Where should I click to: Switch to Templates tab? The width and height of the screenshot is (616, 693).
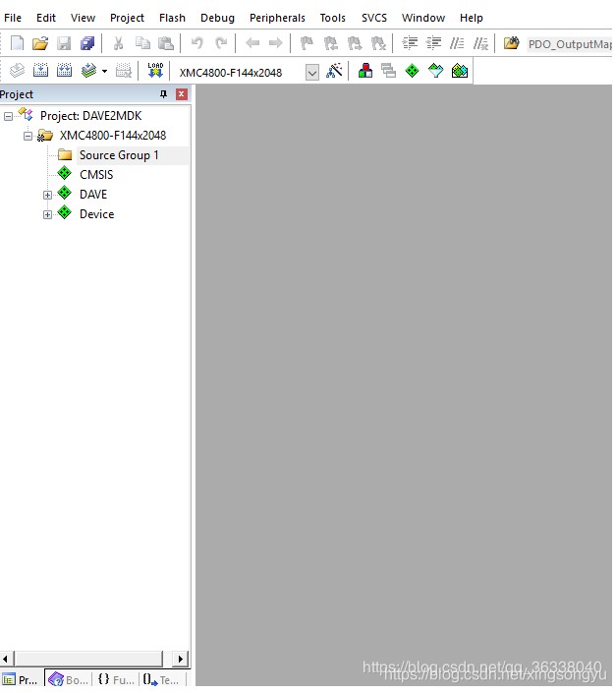pos(162,680)
